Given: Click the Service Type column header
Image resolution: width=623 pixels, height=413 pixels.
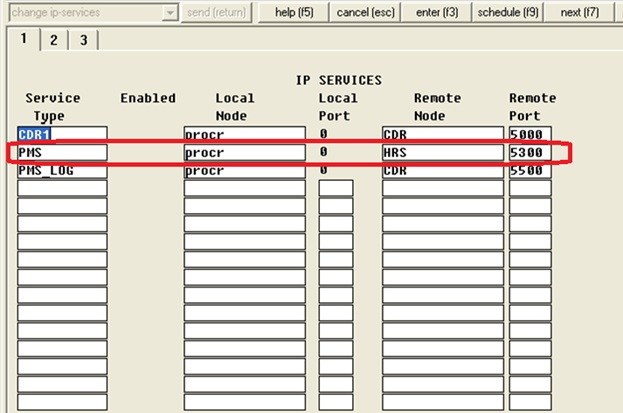Looking at the screenshot, I should point(52,107).
